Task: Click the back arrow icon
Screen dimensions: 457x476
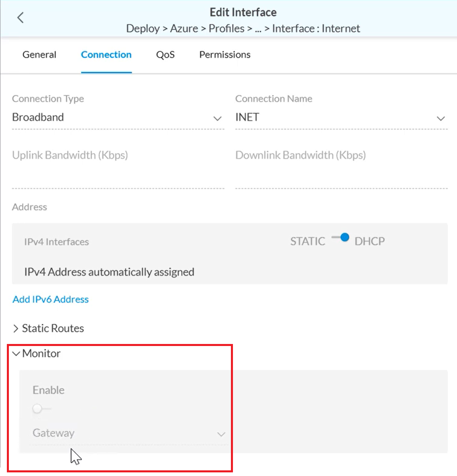Action: tap(21, 18)
